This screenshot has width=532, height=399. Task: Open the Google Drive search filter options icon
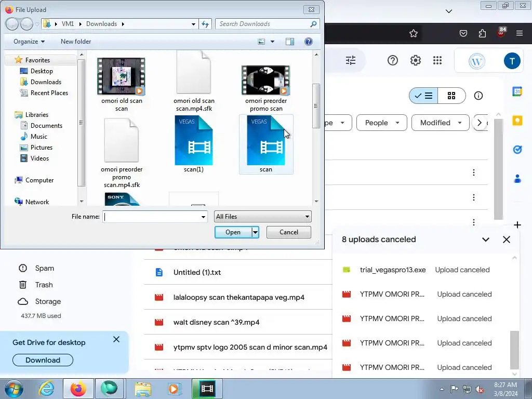pyautogui.click(x=351, y=60)
